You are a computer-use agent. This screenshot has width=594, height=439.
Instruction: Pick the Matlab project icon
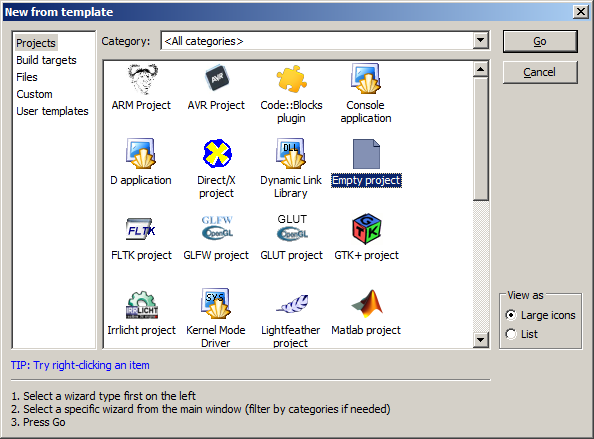click(367, 303)
